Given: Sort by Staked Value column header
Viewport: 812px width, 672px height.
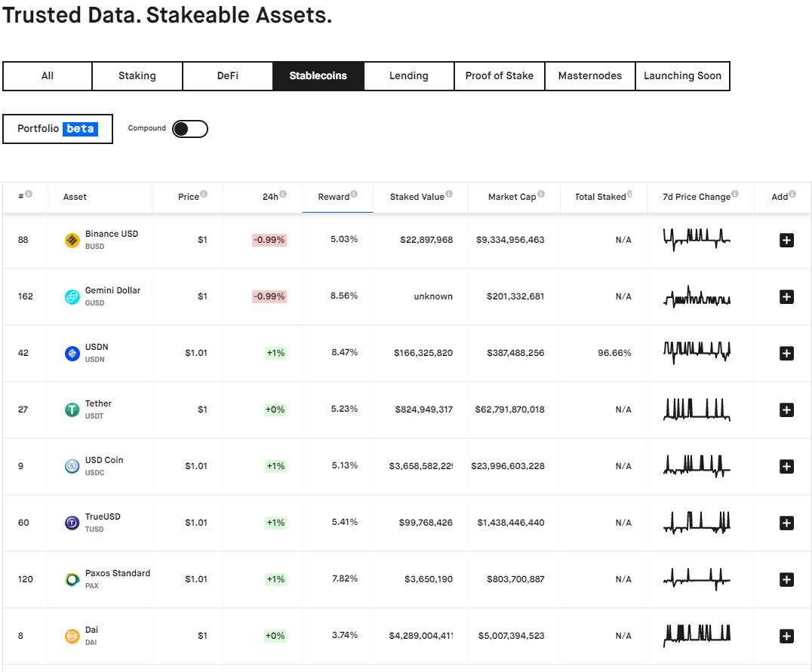Looking at the screenshot, I should pyautogui.click(x=417, y=197).
